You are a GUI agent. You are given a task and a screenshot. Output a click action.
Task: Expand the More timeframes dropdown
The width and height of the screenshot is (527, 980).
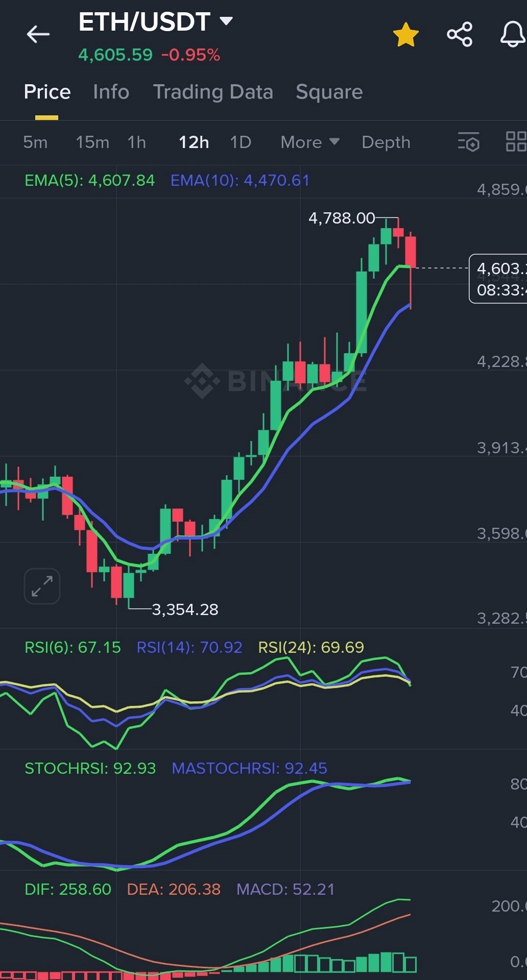[x=309, y=142]
